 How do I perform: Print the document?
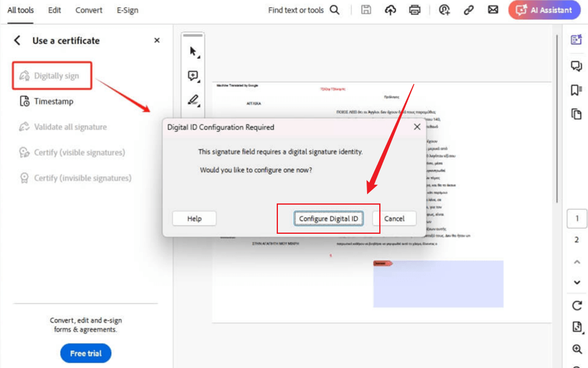tap(414, 10)
